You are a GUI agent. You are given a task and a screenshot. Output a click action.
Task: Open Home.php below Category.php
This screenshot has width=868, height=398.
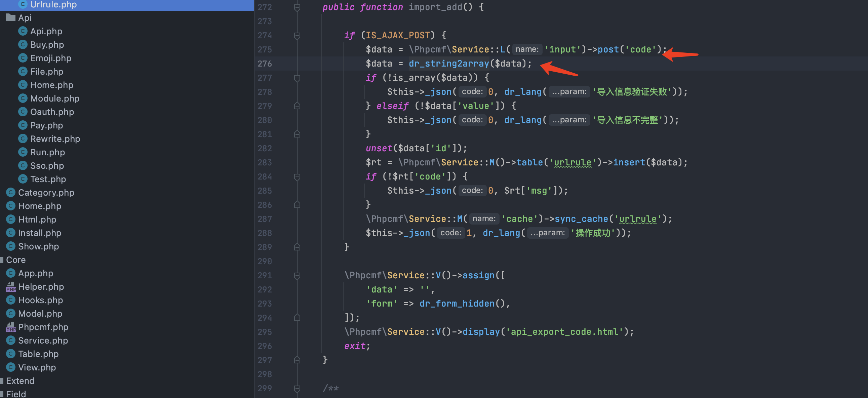click(39, 206)
